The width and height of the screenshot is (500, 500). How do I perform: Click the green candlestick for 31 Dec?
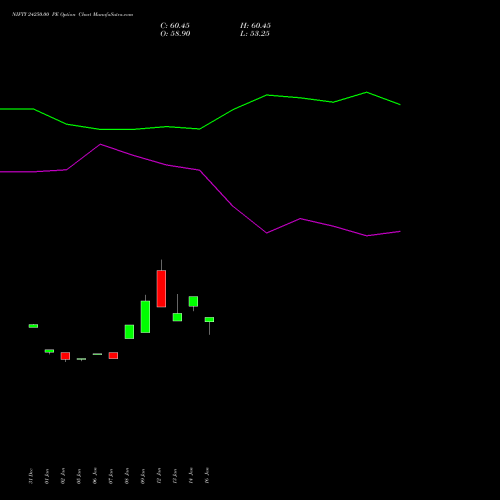point(33,326)
